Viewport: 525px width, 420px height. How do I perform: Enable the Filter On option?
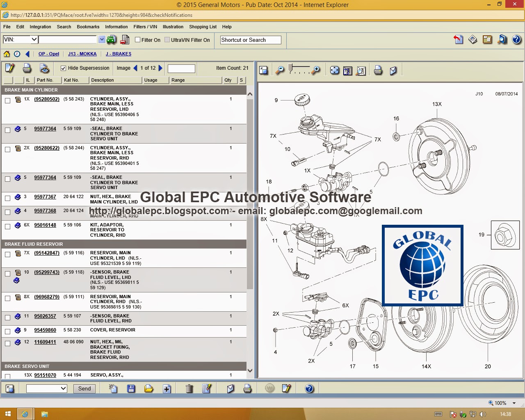(x=137, y=40)
